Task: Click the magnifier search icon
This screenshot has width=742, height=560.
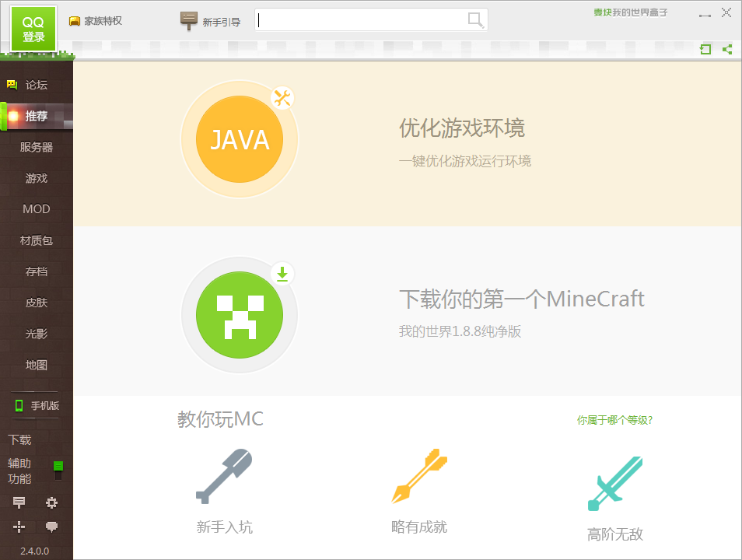Action: pos(475,20)
